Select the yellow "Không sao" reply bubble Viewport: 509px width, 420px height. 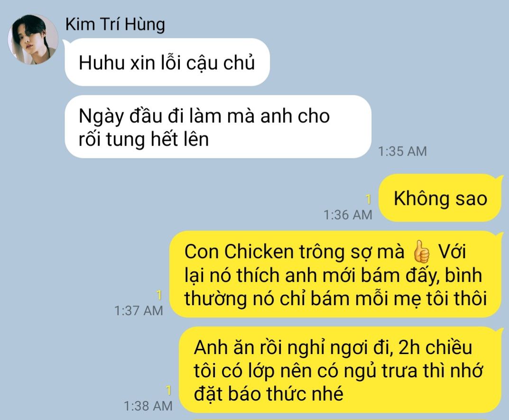coord(440,198)
